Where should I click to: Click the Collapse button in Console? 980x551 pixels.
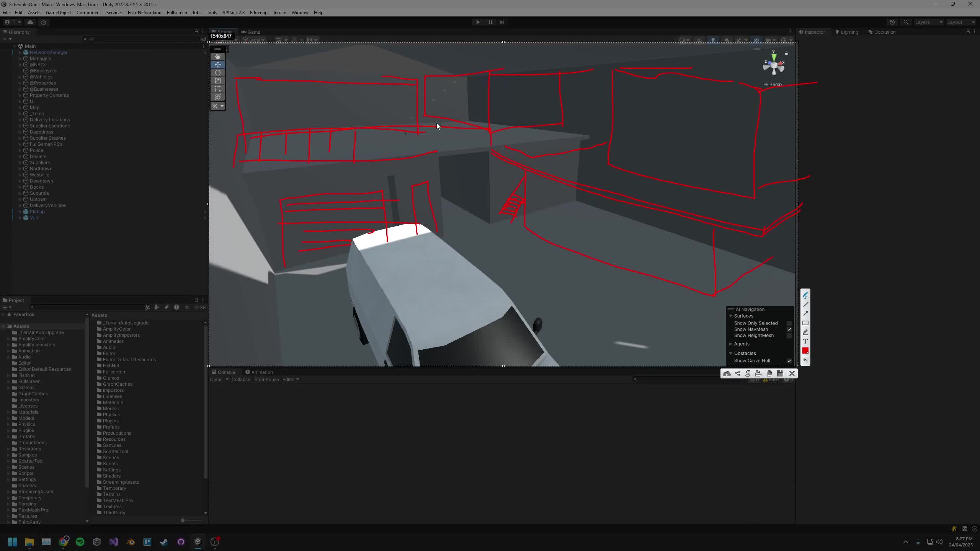tap(241, 380)
